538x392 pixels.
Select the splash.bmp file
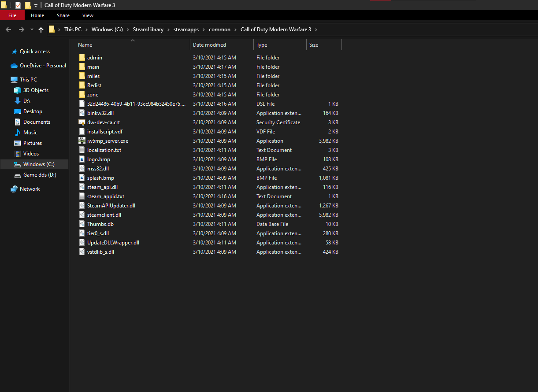pyautogui.click(x=100, y=178)
